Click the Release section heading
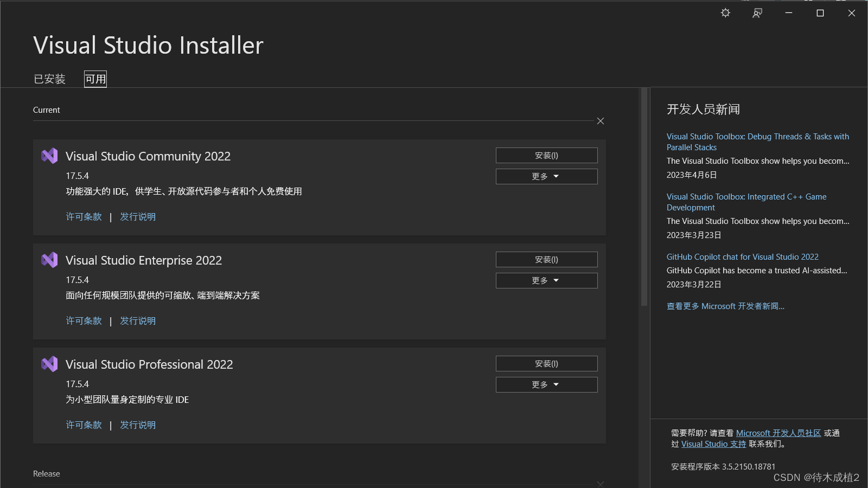 (47, 474)
